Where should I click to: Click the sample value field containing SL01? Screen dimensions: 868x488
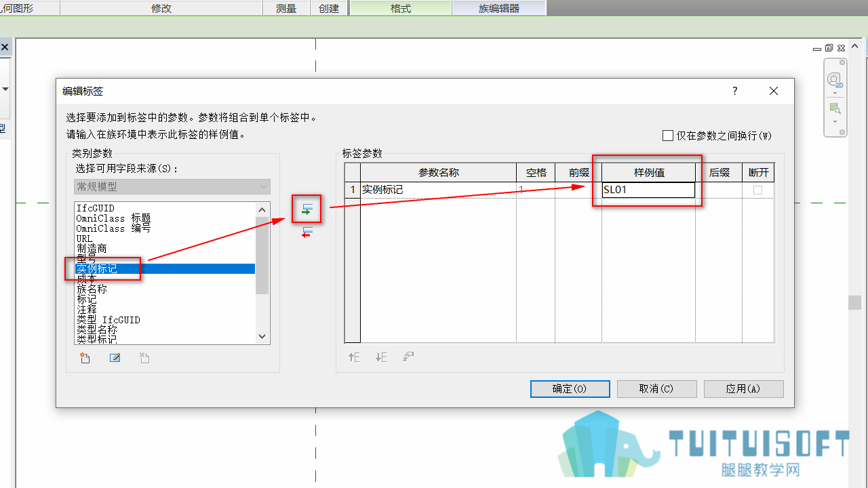point(648,190)
